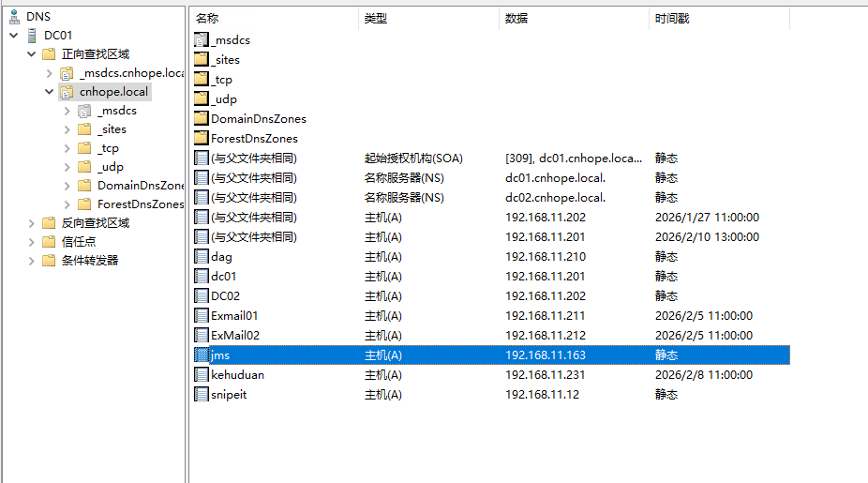Click the snipeit record icon

coord(202,395)
